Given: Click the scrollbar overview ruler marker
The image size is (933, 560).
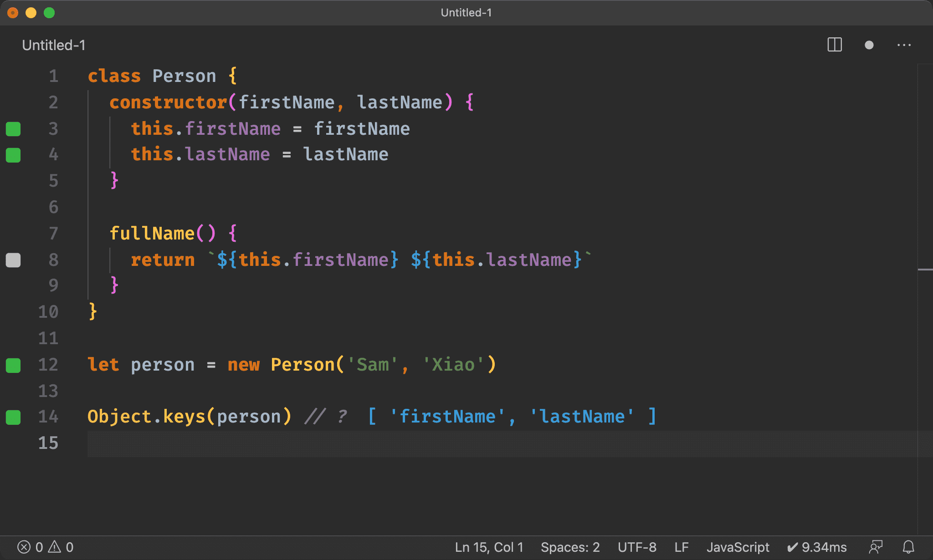Looking at the screenshot, I should pyautogui.click(x=925, y=270).
